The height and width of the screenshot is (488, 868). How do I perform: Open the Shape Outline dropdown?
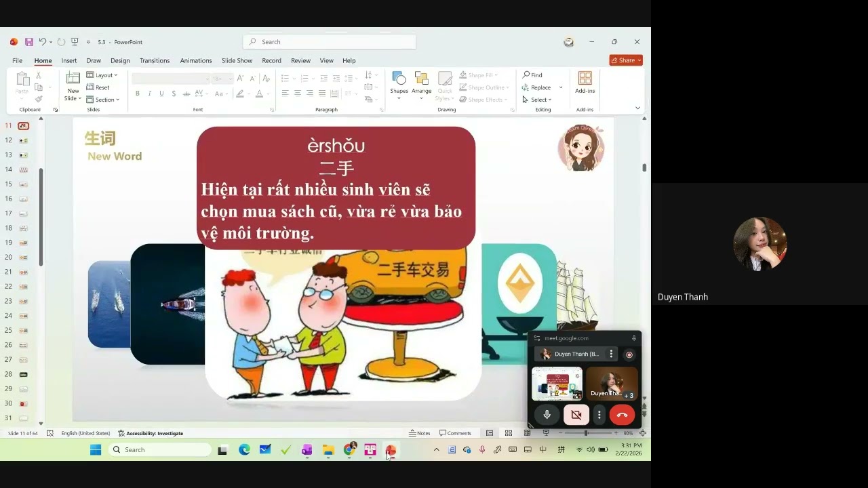(484, 87)
